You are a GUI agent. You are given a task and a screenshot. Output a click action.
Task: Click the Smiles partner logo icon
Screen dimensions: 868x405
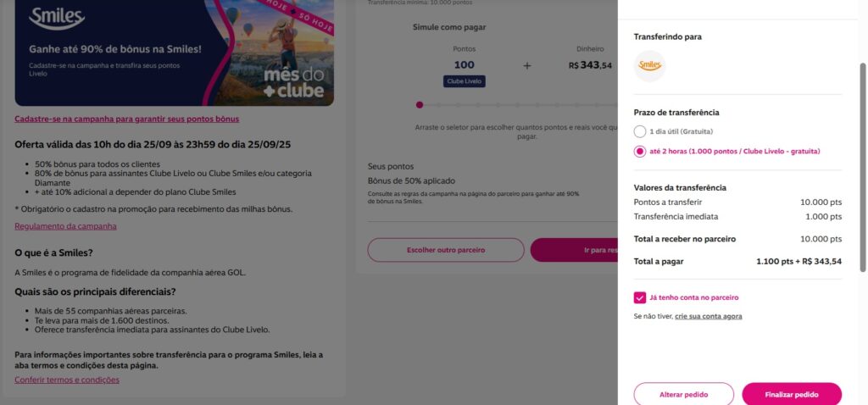coord(649,66)
